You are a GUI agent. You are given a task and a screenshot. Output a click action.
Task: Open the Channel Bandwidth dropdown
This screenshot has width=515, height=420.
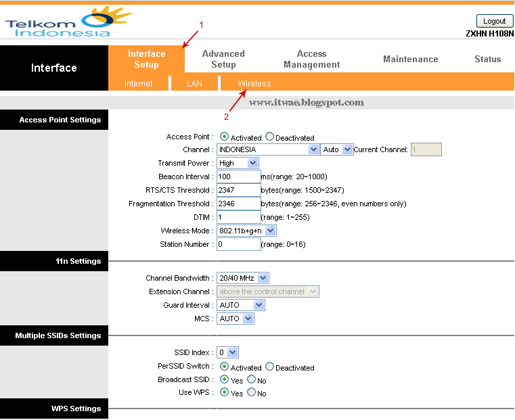243,278
